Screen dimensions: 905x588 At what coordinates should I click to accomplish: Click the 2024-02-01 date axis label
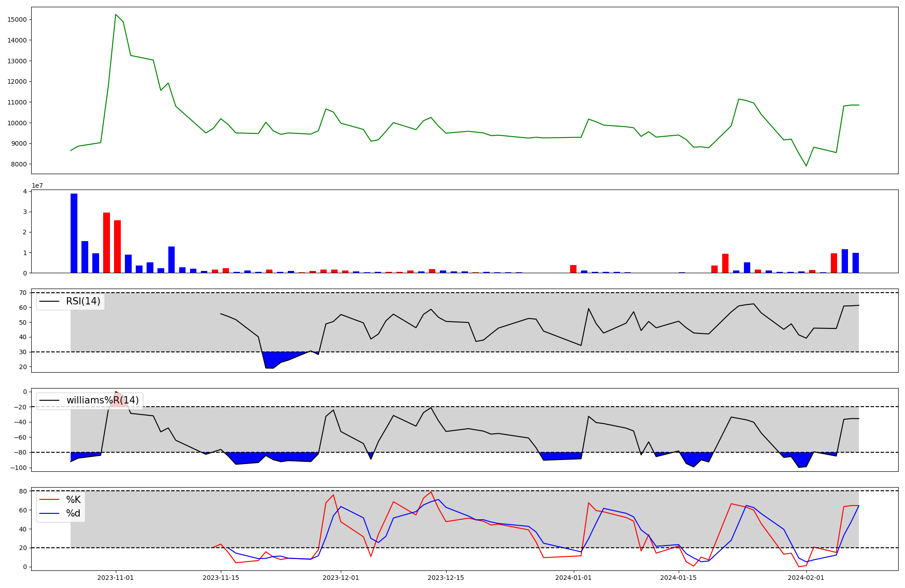click(x=806, y=578)
